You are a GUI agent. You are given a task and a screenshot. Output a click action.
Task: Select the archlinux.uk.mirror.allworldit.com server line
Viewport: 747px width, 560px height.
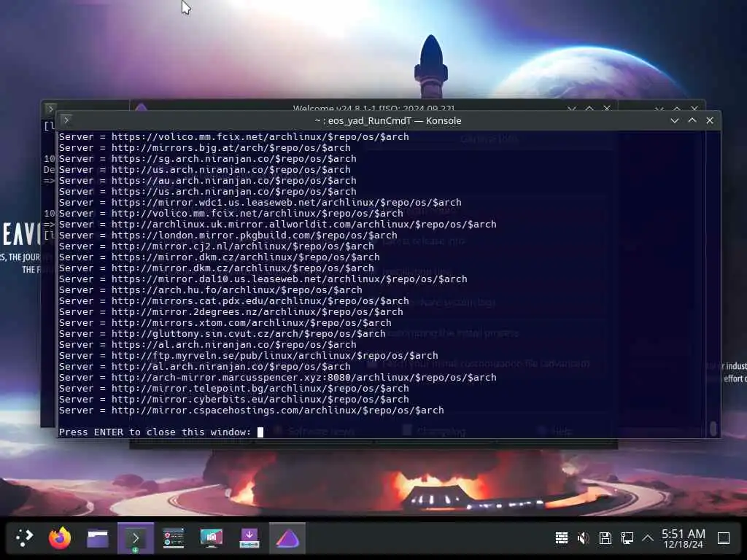278,225
